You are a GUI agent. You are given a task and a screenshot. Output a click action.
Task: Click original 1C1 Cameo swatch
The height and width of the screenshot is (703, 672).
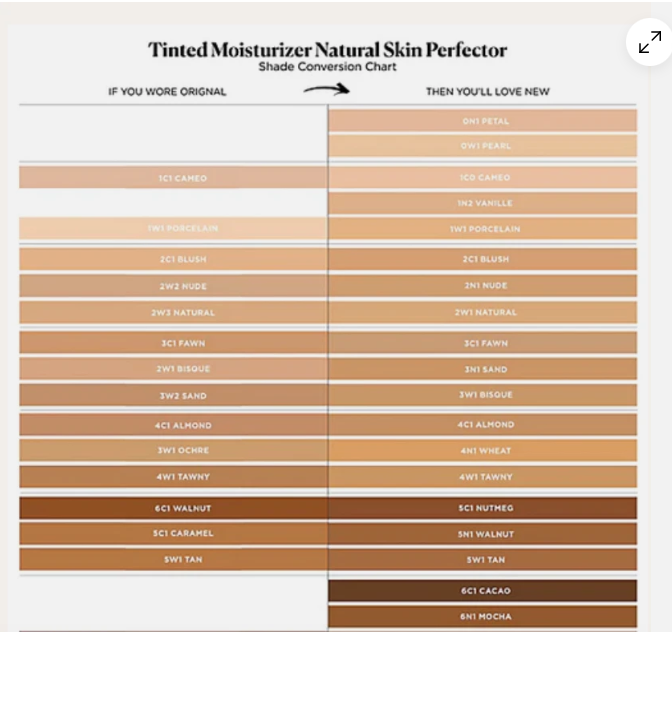pyautogui.click(x=173, y=178)
